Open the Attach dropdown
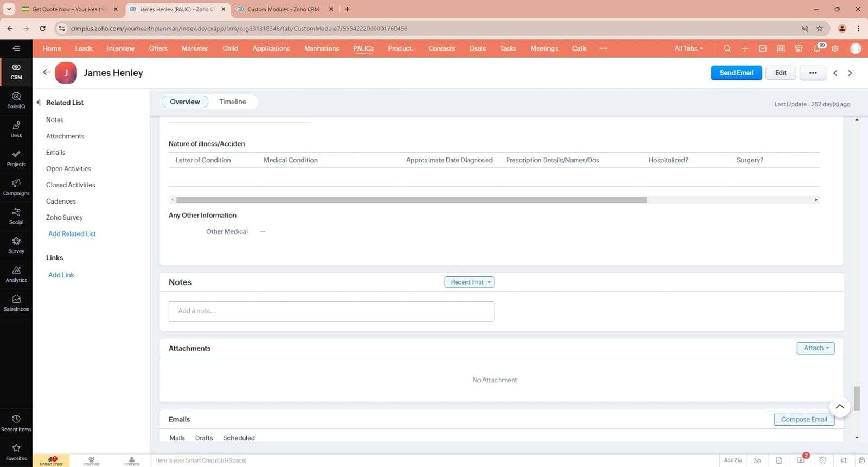The image size is (868, 467). [x=815, y=348]
